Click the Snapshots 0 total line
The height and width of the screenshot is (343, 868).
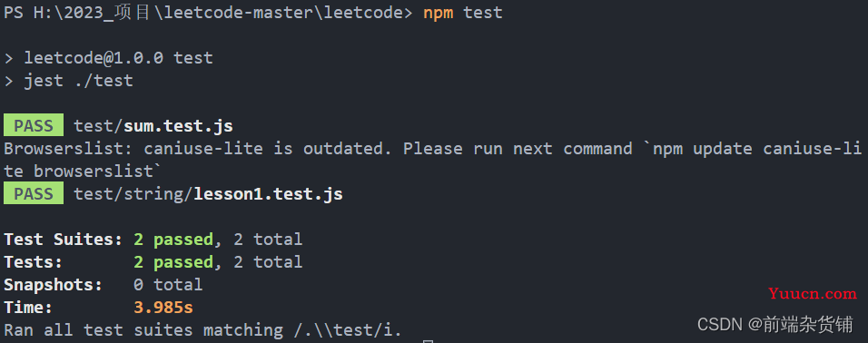104,285
